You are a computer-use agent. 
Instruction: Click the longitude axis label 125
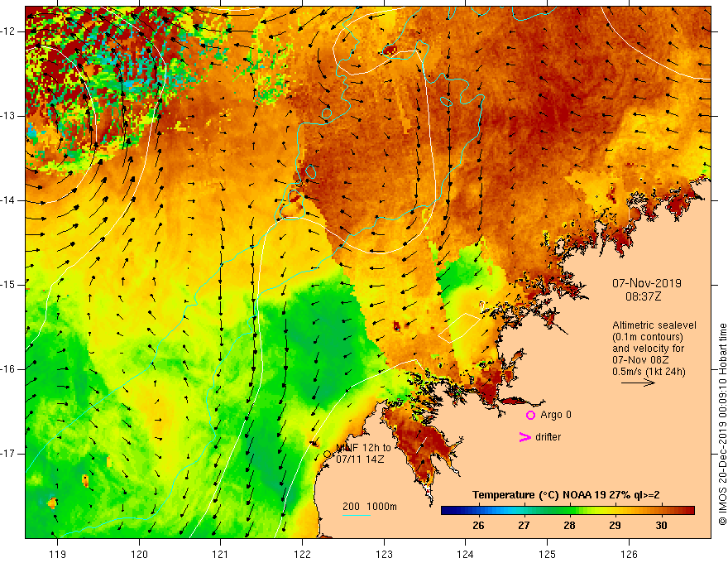tap(548, 554)
